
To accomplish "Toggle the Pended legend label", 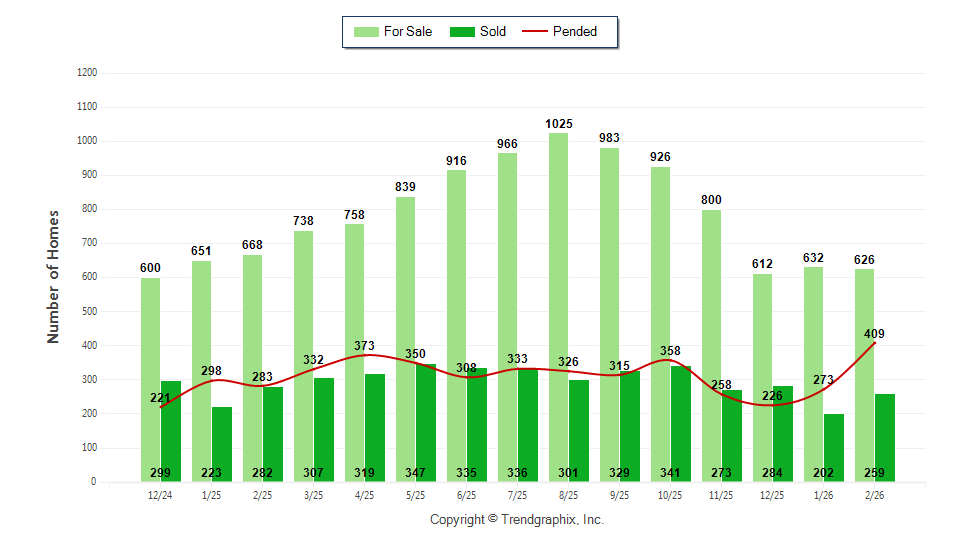I will point(575,32).
